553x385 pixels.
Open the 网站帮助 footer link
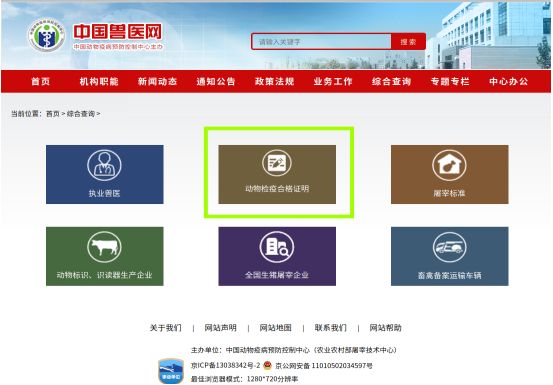pos(385,328)
